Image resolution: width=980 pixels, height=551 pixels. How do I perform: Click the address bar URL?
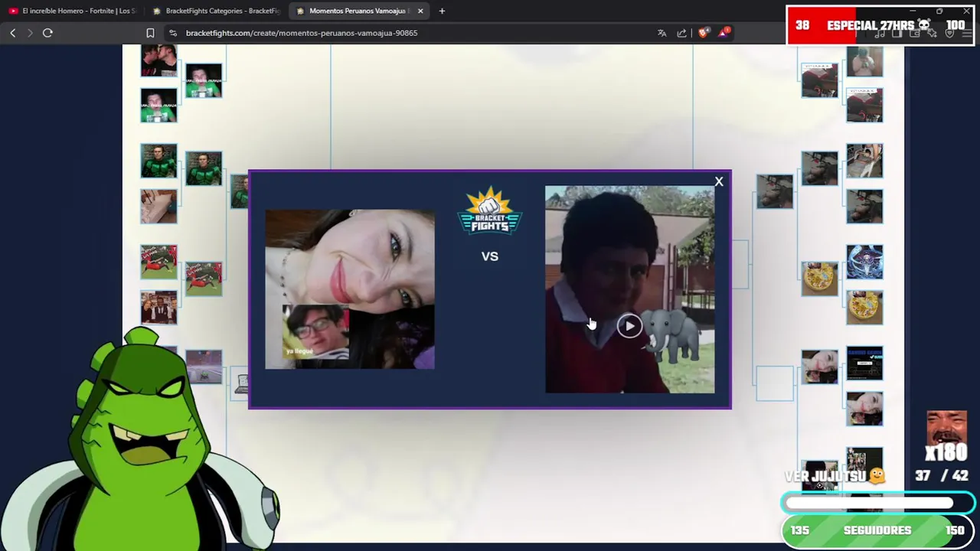click(x=302, y=33)
